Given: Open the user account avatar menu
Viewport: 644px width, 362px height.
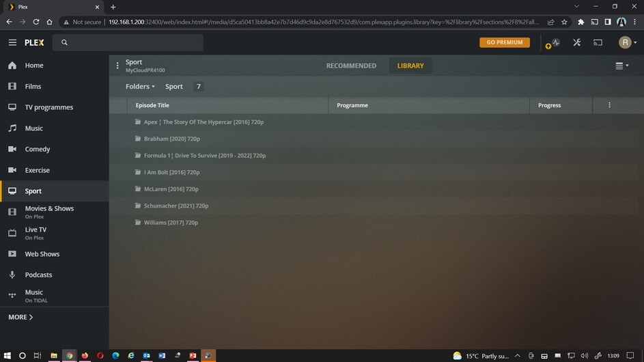Looking at the screenshot, I should [627, 42].
